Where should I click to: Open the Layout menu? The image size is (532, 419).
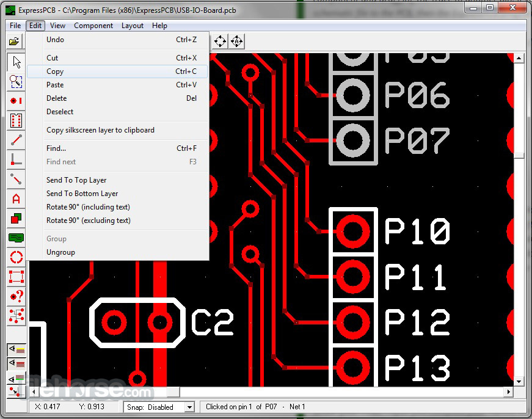point(133,26)
